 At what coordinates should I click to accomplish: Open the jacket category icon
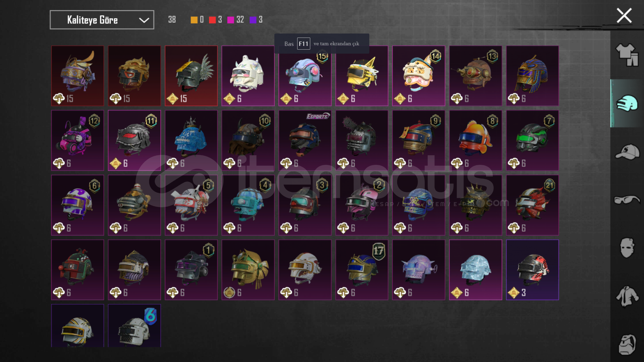tap(627, 296)
